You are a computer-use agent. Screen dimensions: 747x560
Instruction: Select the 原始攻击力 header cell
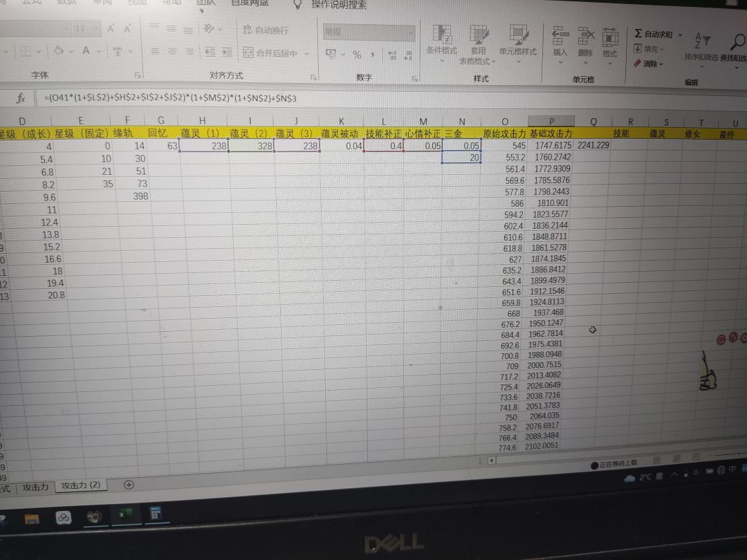[x=504, y=134]
